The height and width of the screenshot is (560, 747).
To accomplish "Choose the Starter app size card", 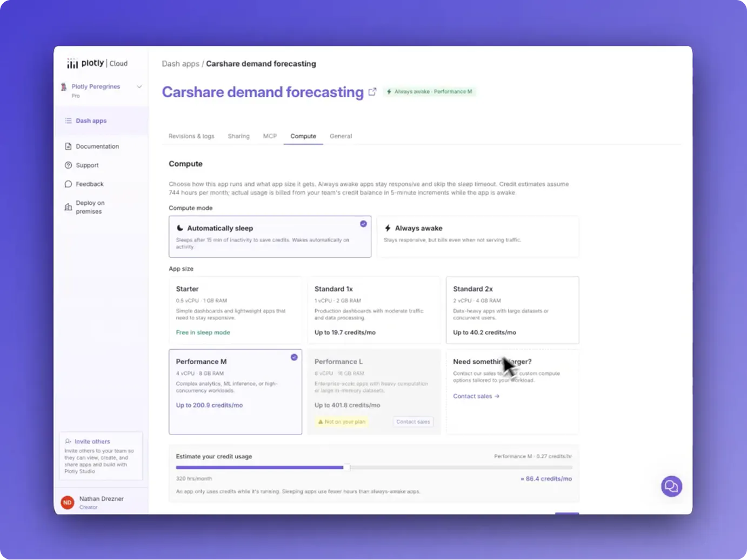I will coord(235,310).
